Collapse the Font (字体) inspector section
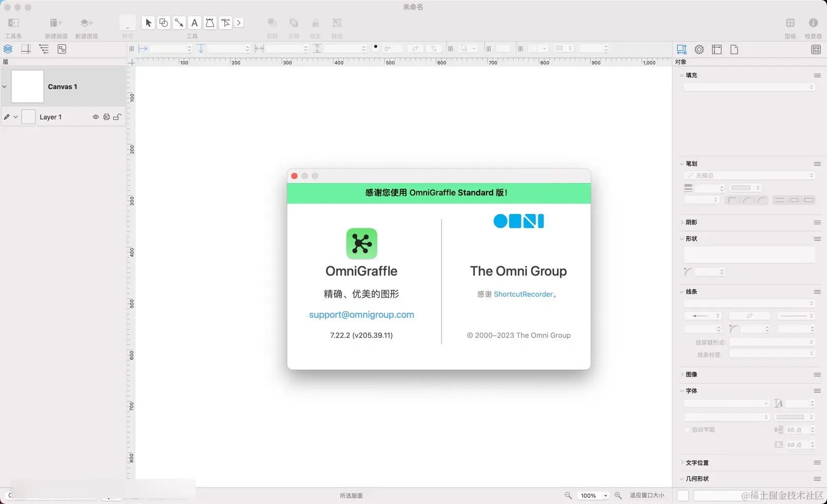The height and width of the screenshot is (504, 827). point(682,391)
